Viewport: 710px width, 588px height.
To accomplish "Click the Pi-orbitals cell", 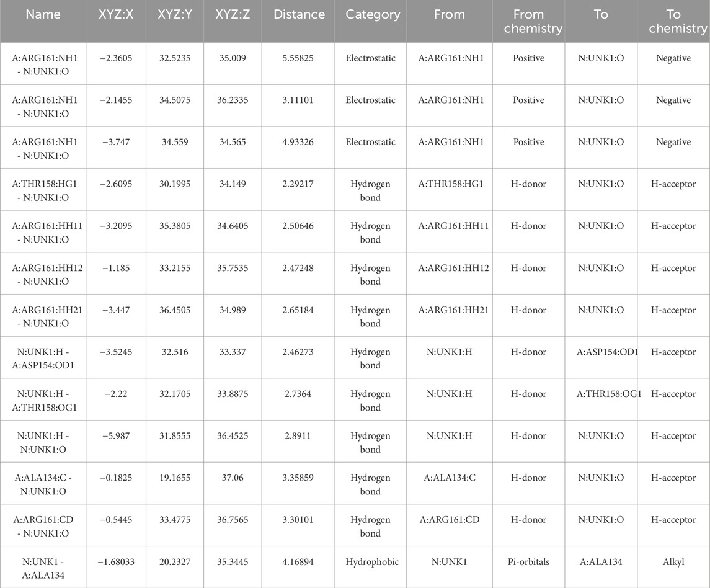I will coord(528,562).
